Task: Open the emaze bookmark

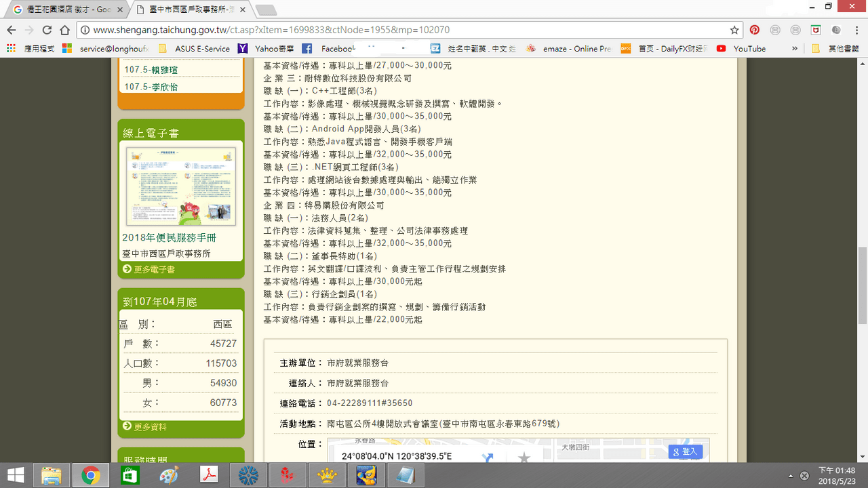Action: (x=568, y=49)
